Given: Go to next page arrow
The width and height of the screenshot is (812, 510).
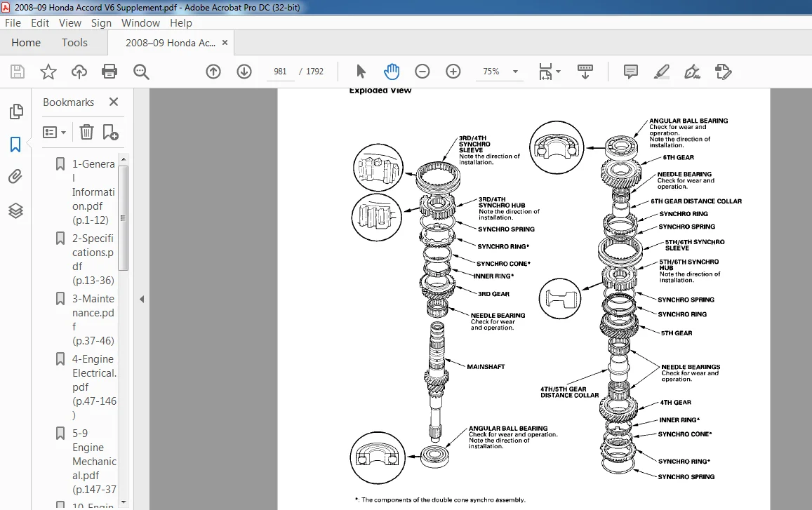Looking at the screenshot, I should click(x=244, y=72).
